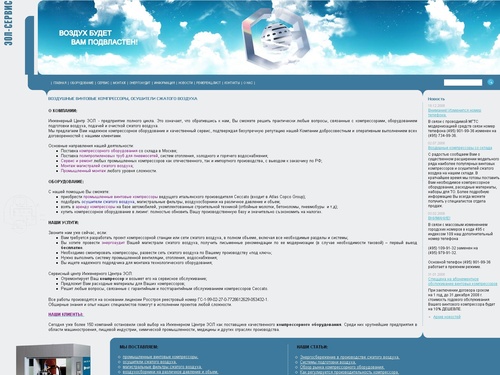Open footer link осушители сжатого воздуха
Image resolution: width=500 pixels, height=375 pixels.
pyautogui.click(x=150, y=362)
